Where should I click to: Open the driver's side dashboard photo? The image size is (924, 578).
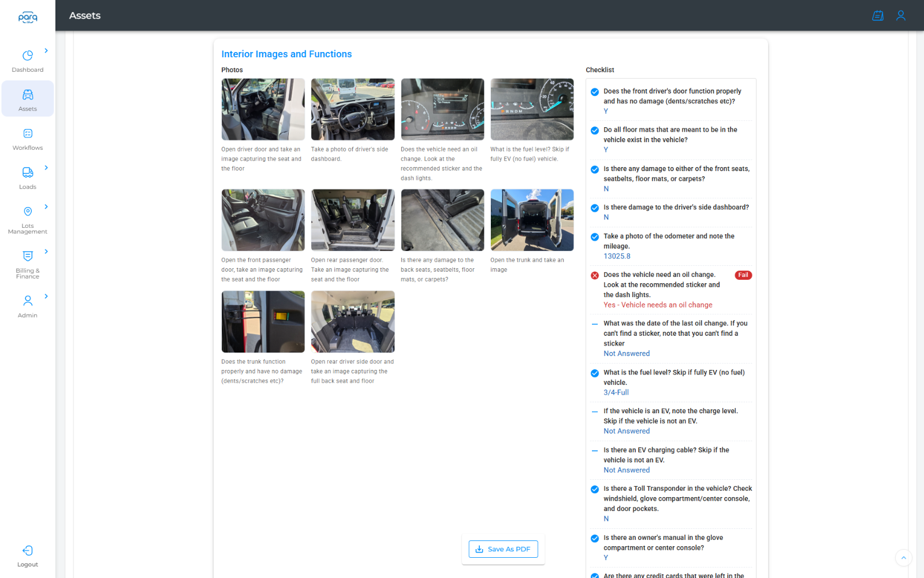pos(353,109)
